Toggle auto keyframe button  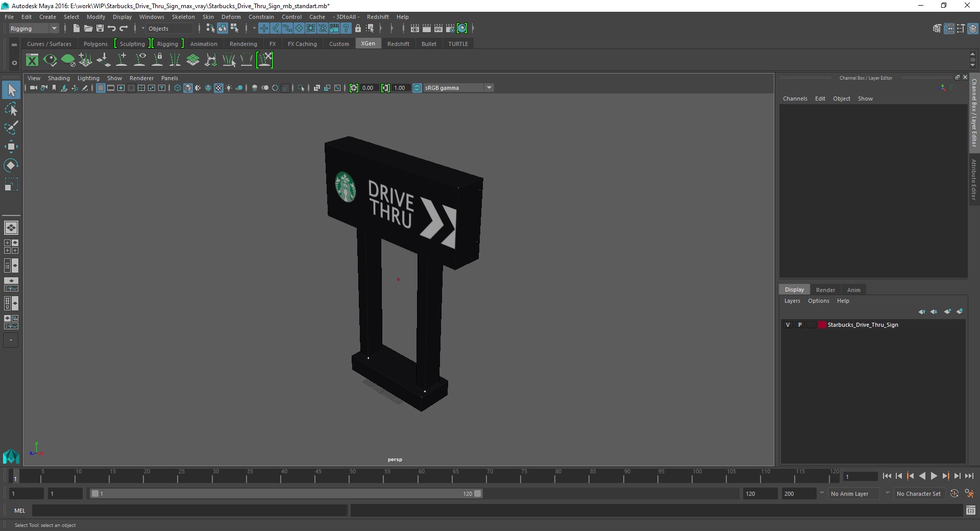[954, 494]
